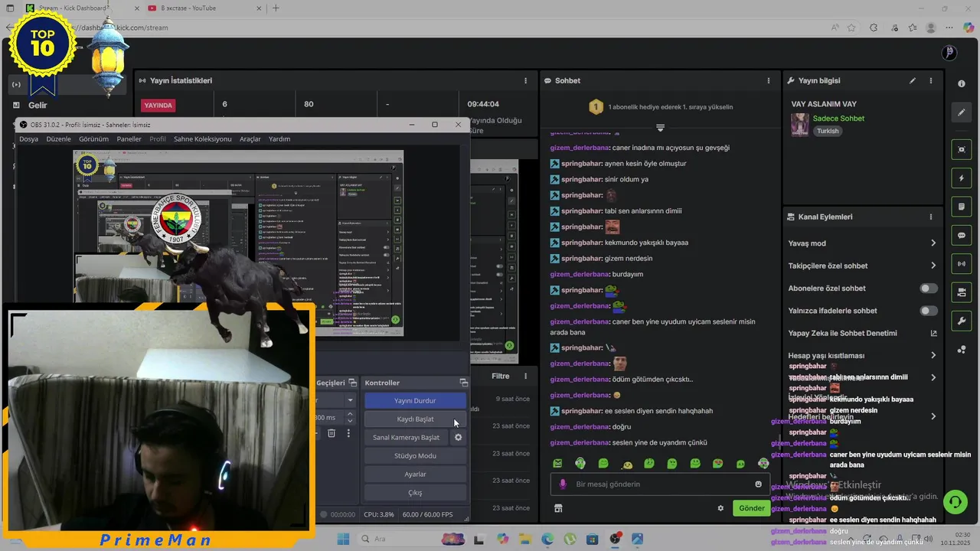Click the camera icon in right sidebar
Image resolution: width=980 pixels, height=551 pixels.
(x=962, y=292)
